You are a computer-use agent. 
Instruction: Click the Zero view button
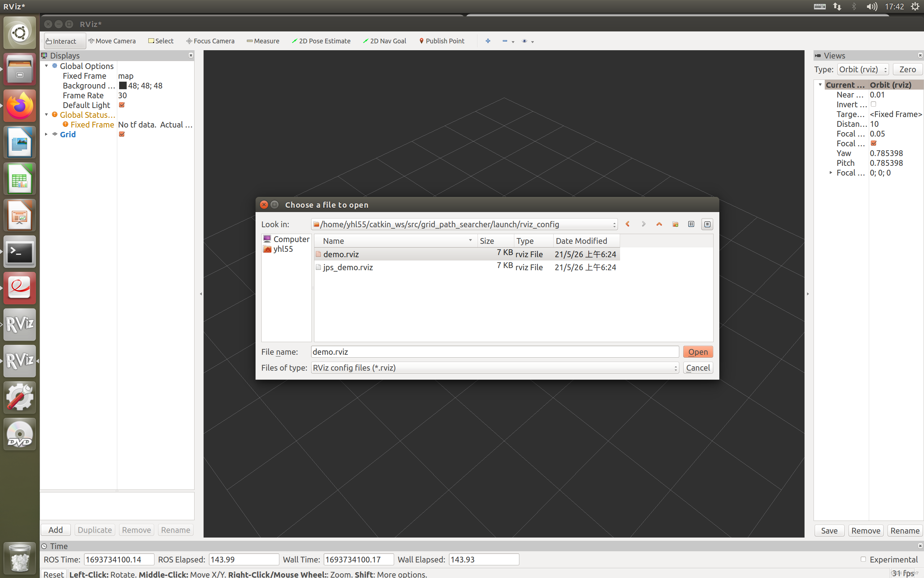coord(907,69)
